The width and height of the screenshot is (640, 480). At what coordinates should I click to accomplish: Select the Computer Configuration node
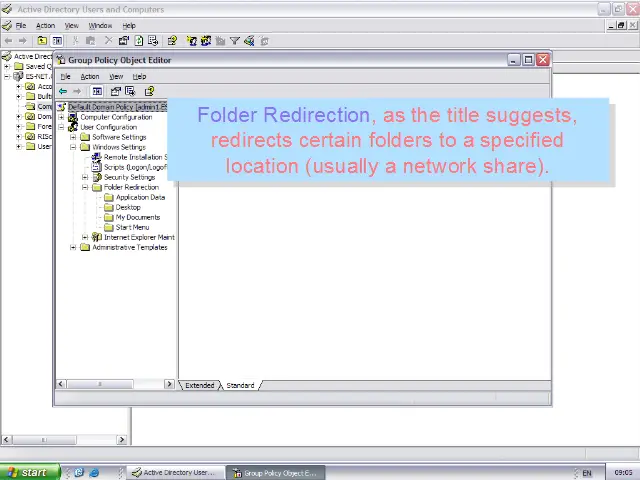pyautogui.click(x=116, y=117)
